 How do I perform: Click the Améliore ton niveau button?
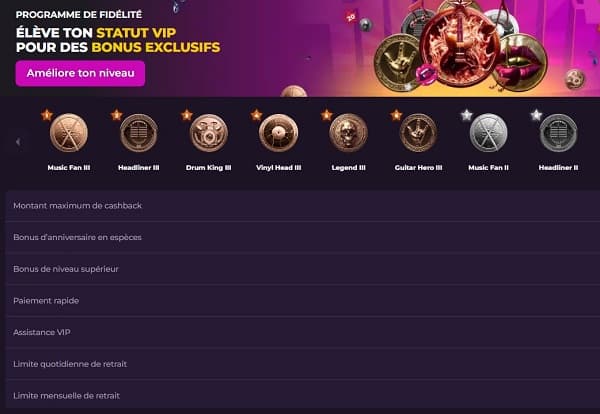(x=80, y=73)
